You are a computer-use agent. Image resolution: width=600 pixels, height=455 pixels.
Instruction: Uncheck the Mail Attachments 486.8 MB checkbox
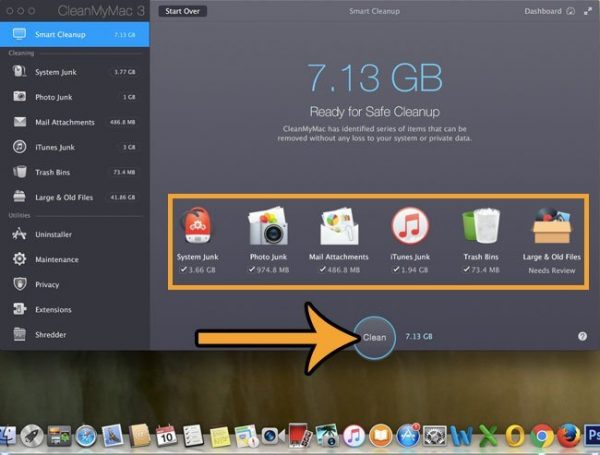323,269
